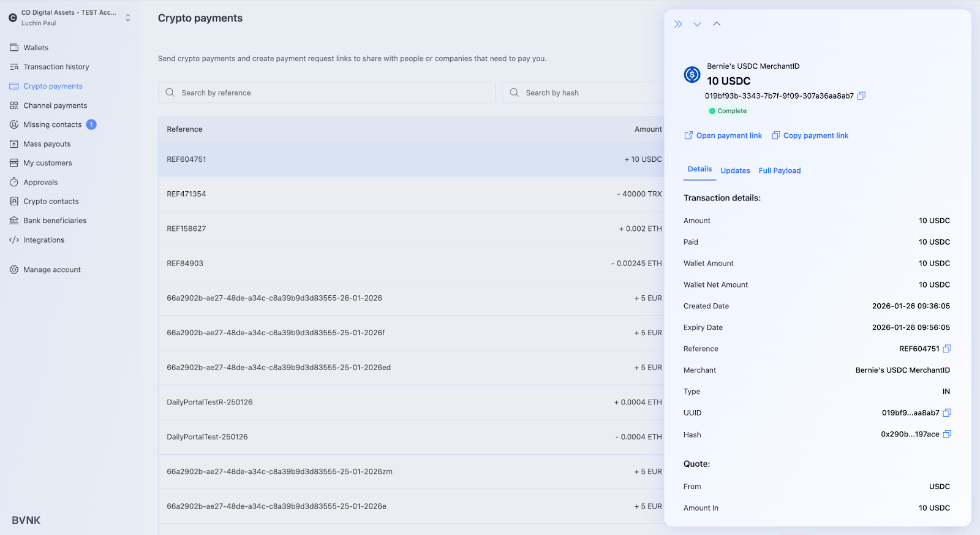This screenshot has height=535, width=980.
Task: Select the Details tab
Action: [x=699, y=169]
